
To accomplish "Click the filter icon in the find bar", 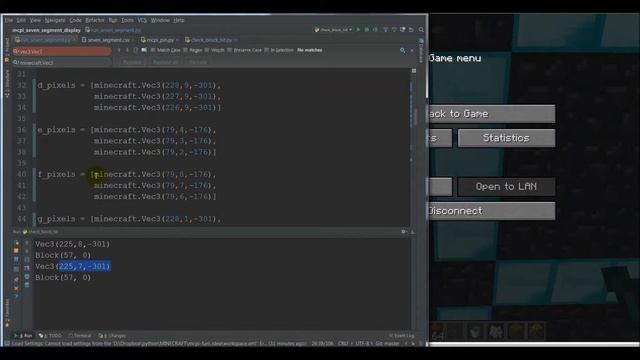I will [402, 50].
